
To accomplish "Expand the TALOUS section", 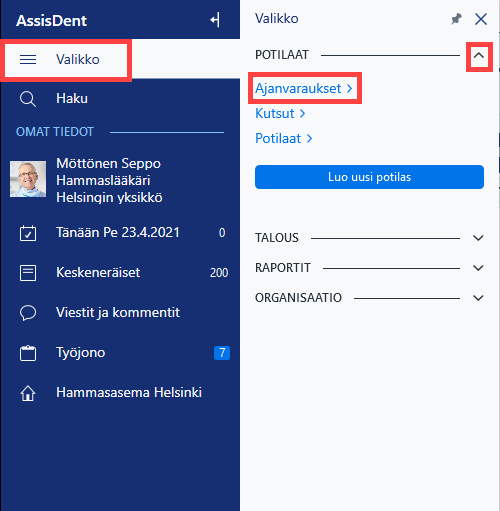I will [478, 238].
